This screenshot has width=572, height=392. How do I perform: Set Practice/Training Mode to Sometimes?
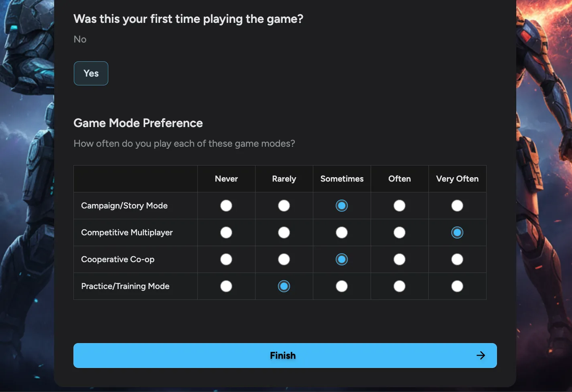pyautogui.click(x=342, y=286)
